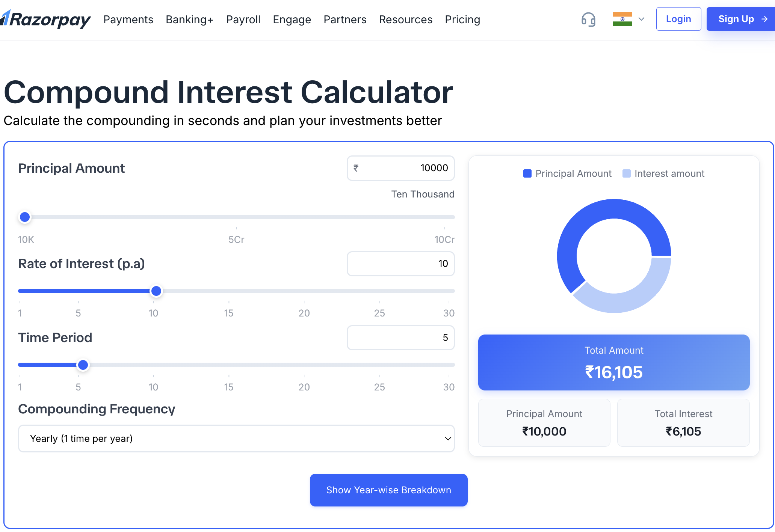Click the rupee symbol in principal field
The width and height of the screenshot is (775, 532).
356,168
